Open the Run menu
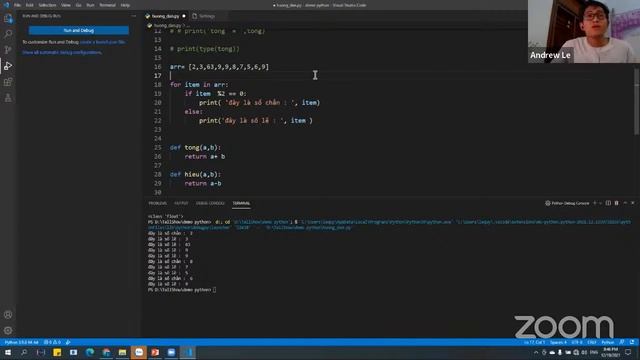The image size is (640, 360). (90, 5)
